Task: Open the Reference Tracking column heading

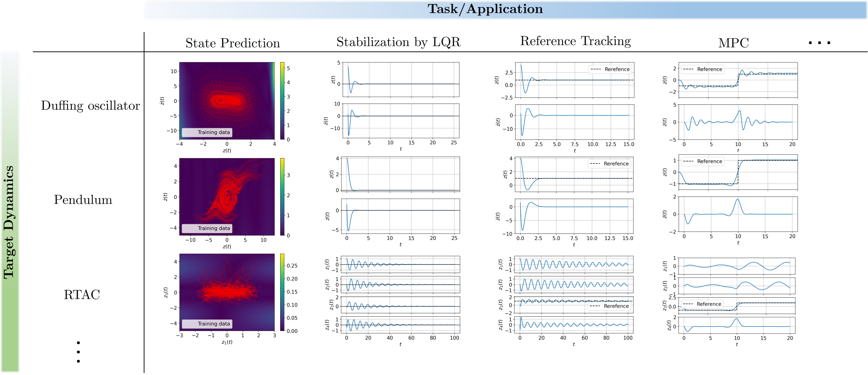Action: [x=575, y=41]
